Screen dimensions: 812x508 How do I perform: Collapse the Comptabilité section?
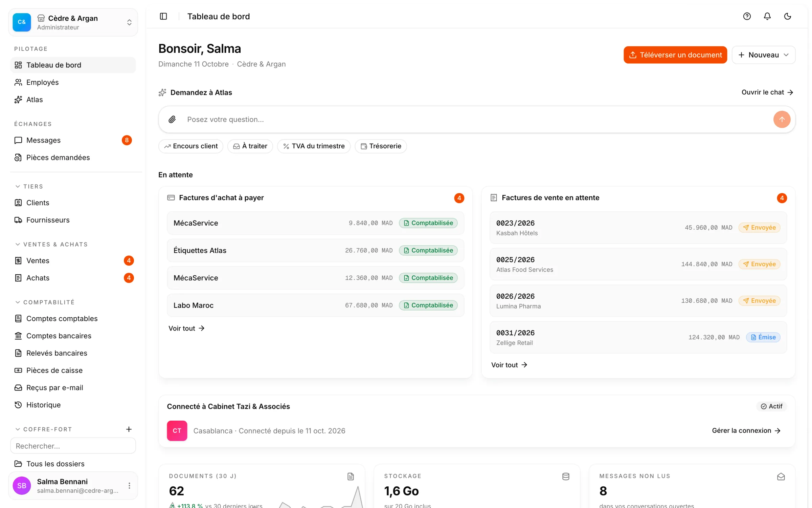click(45, 302)
